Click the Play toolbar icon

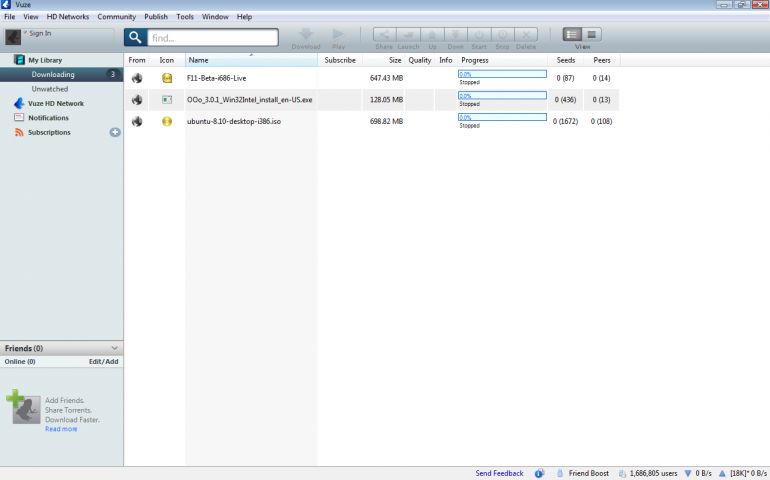[x=338, y=34]
